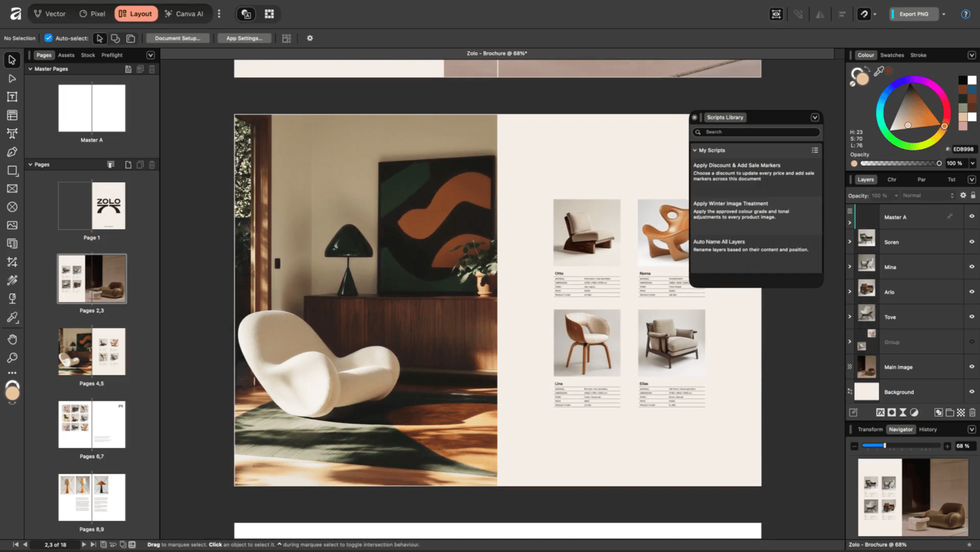
Task: Open the Normal blend mode dropdown
Action: point(928,196)
